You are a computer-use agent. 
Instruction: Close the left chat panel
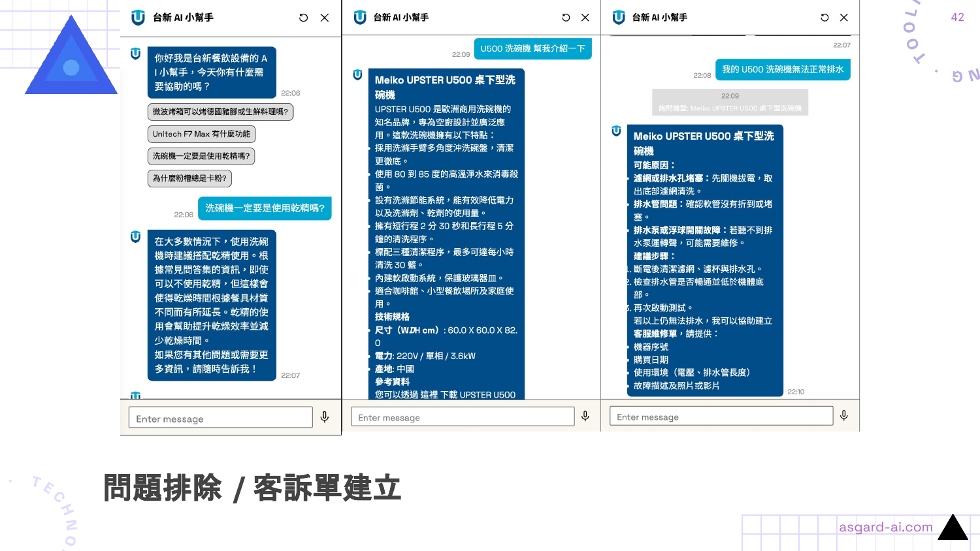[x=325, y=18]
